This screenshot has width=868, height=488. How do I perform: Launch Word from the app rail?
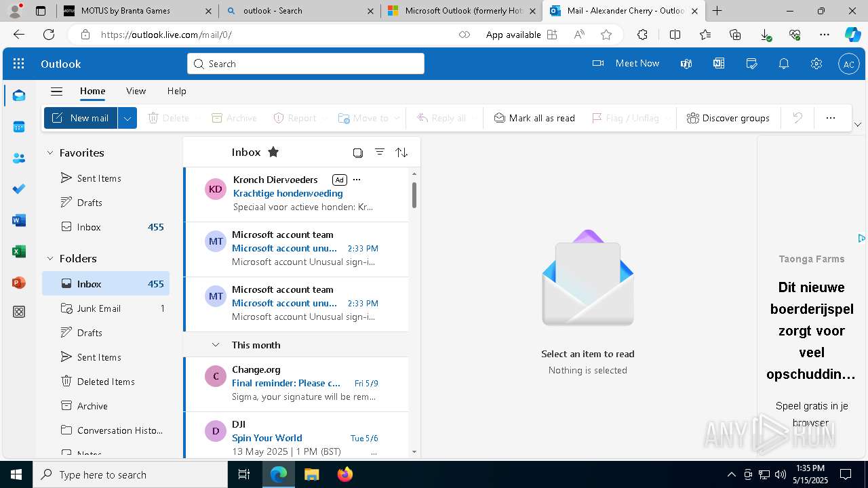pos(19,220)
